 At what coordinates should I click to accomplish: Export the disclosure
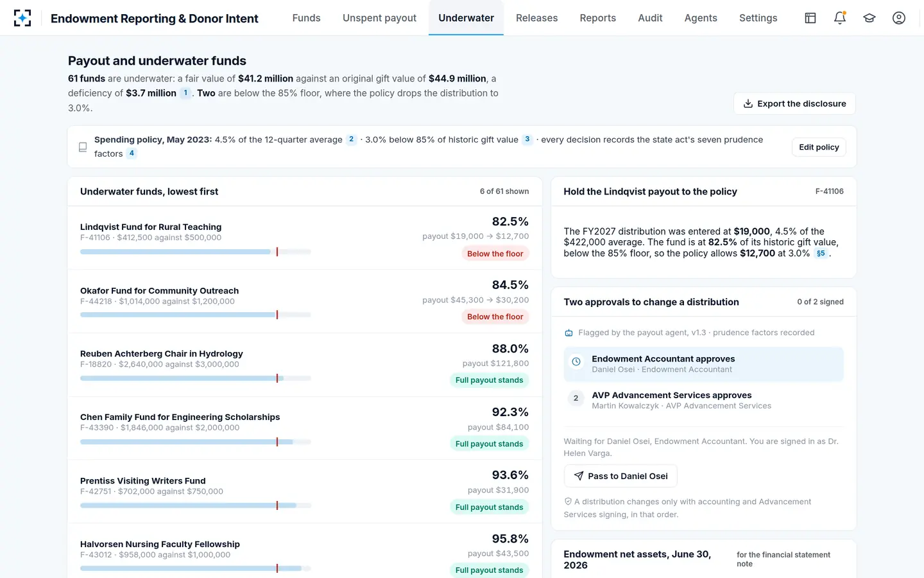click(x=794, y=103)
